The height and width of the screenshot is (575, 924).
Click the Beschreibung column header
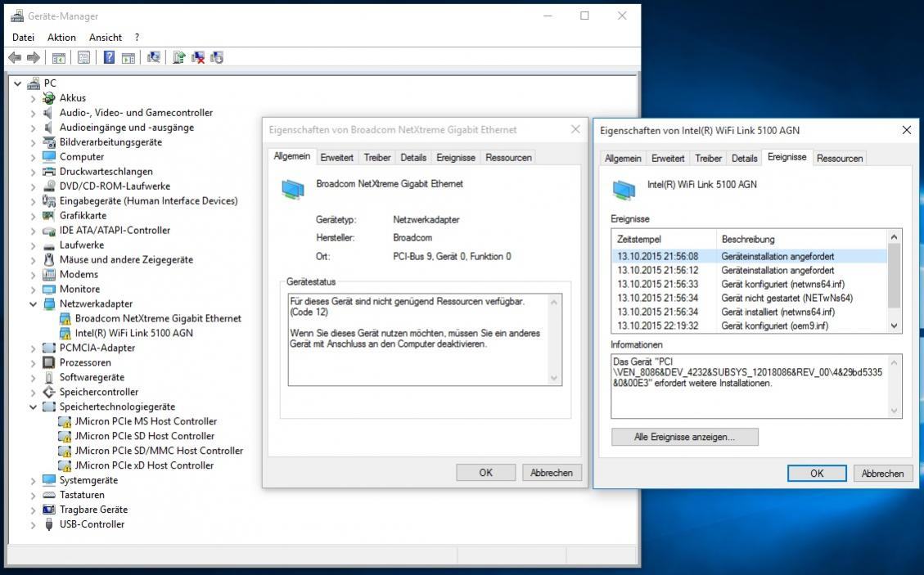(x=801, y=239)
